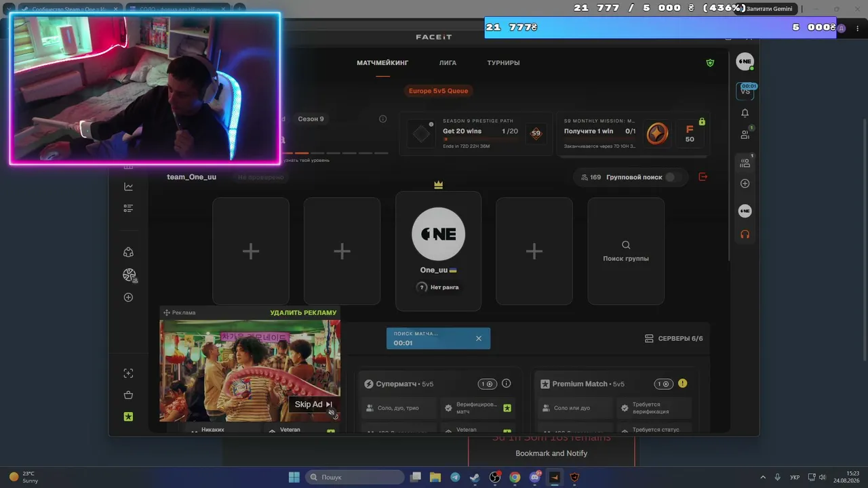Skip the ad with Skip Ad button

coord(313,405)
